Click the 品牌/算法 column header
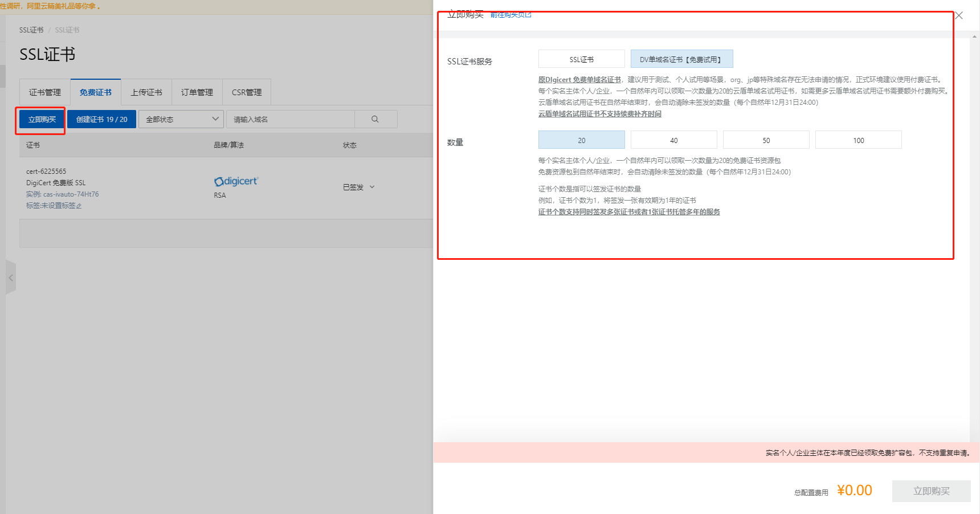The width and height of the screenshot is (980, 514). pos(228,145)
